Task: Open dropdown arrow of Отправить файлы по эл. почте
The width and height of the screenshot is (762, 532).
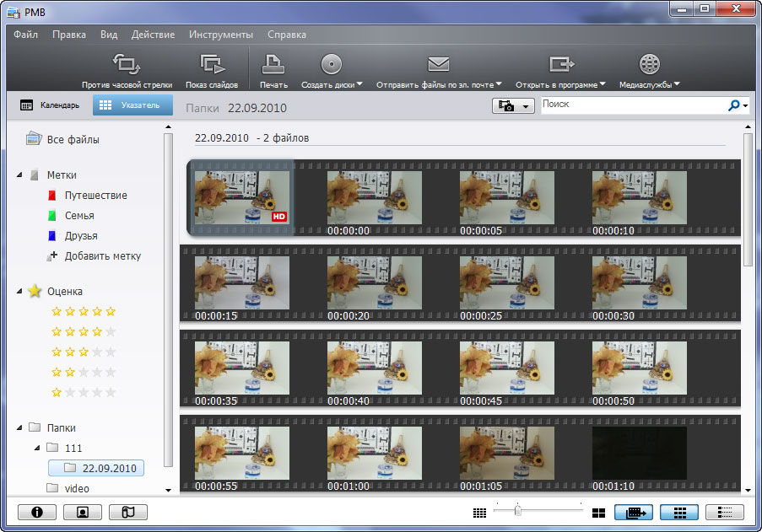Action: 499,84
